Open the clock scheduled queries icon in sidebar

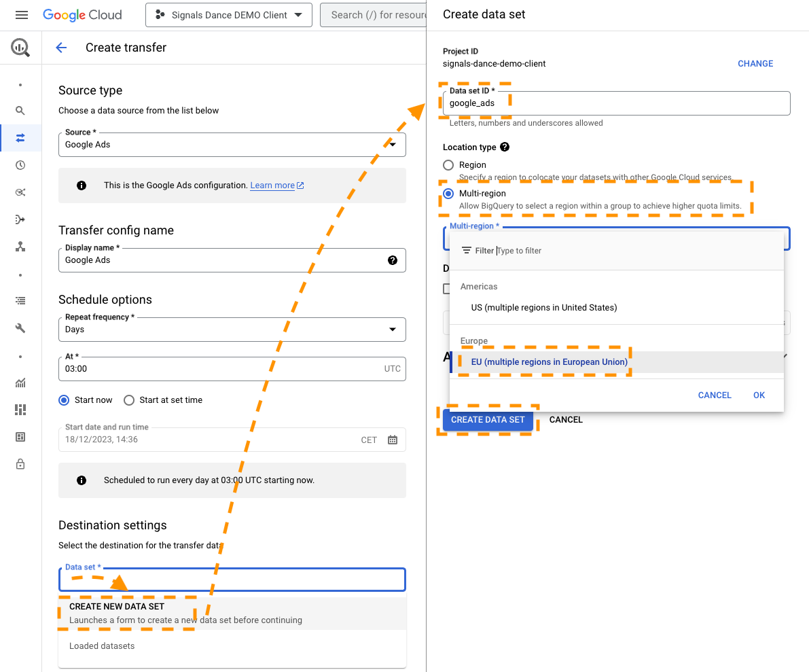[x=20, y=165]
